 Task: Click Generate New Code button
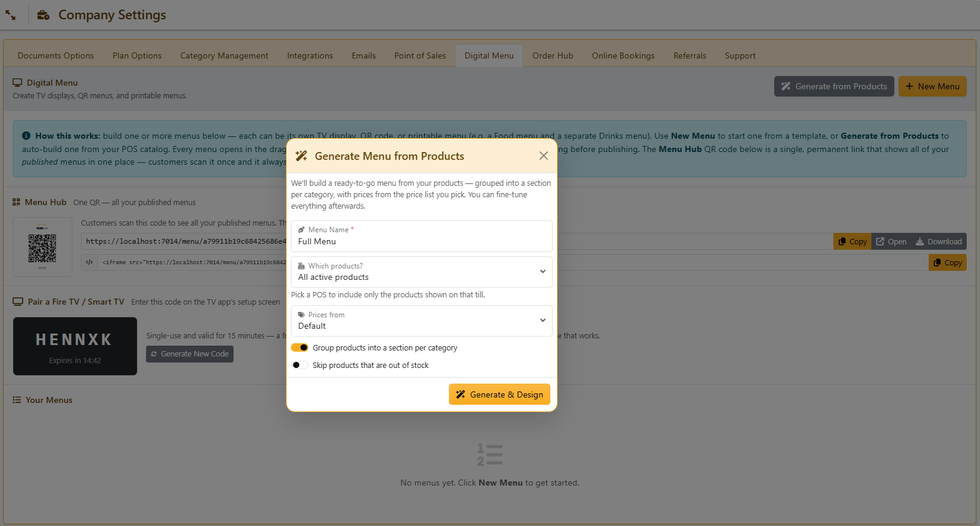pyautogui.click(x=189, y=354)
